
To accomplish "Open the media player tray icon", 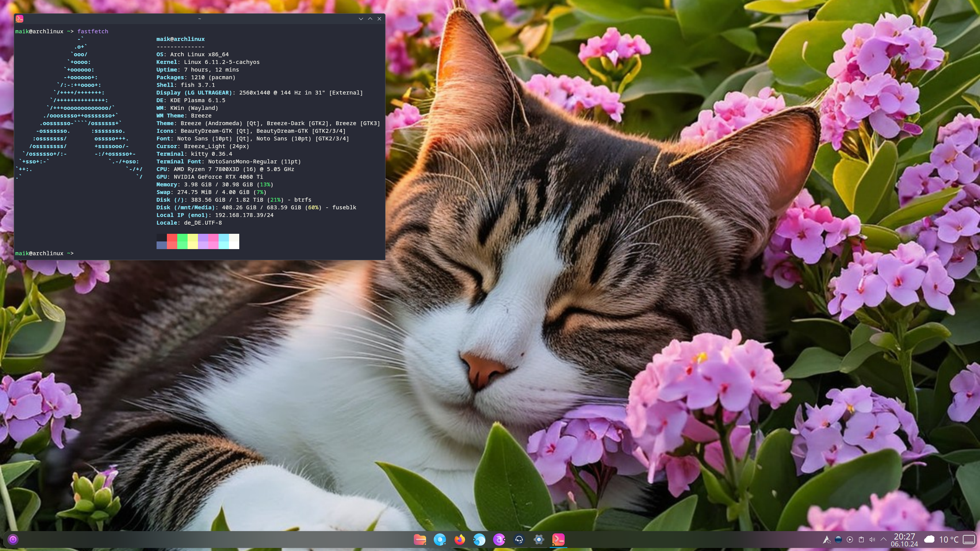I will pos(850,540).
